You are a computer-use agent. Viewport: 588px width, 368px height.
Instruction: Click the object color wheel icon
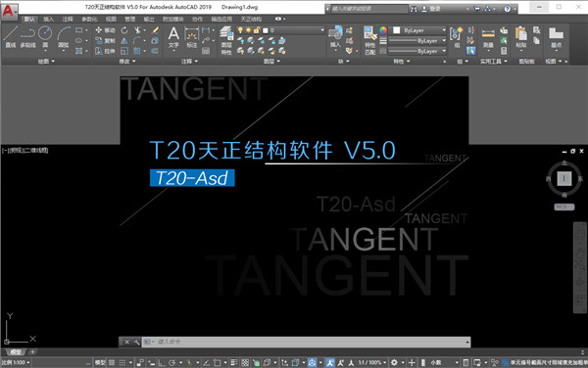tap(383, 30)
